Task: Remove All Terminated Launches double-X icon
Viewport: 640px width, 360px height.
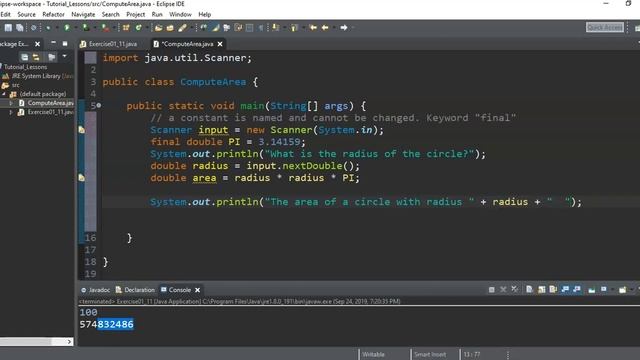Action: point(515,289)
